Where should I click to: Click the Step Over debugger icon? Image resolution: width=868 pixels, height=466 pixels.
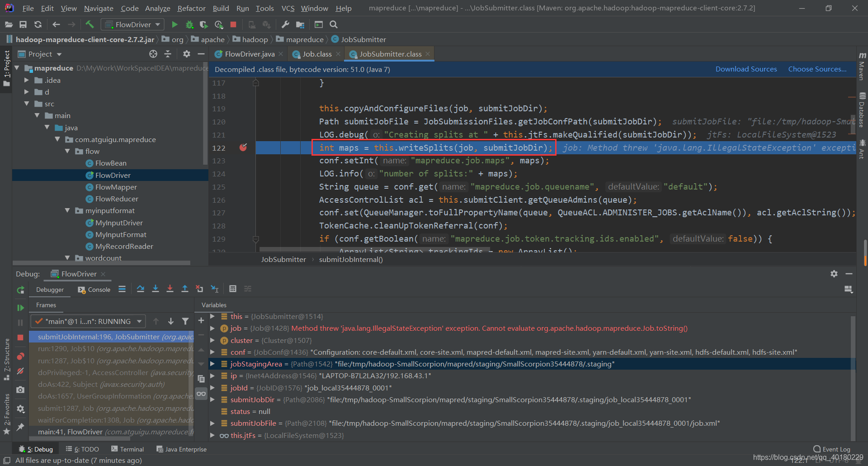(141, 289)
